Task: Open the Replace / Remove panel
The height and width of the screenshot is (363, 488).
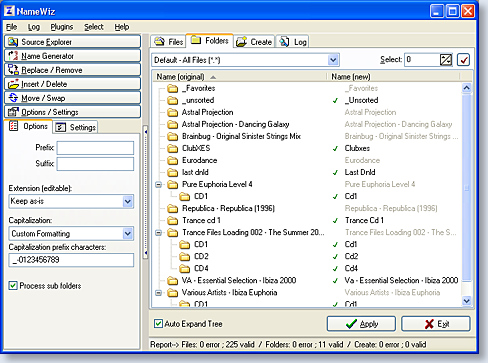Action: (x=72, y=70)
